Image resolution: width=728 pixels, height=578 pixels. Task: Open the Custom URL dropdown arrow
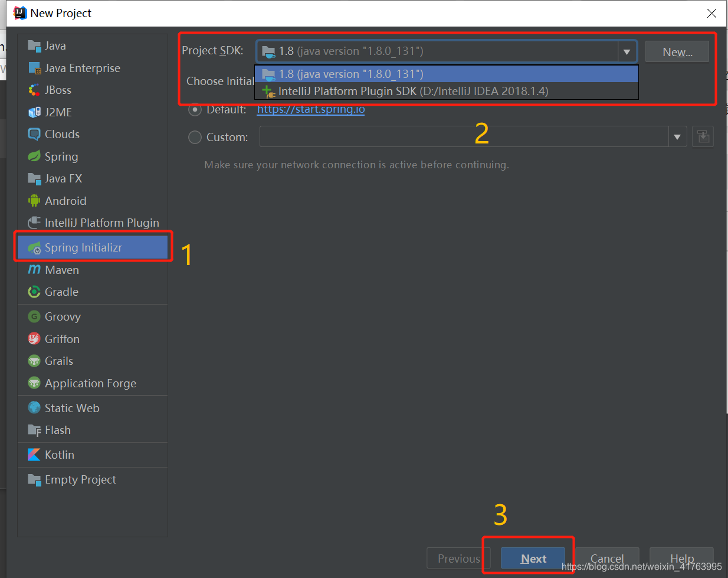tap(677, 137)
